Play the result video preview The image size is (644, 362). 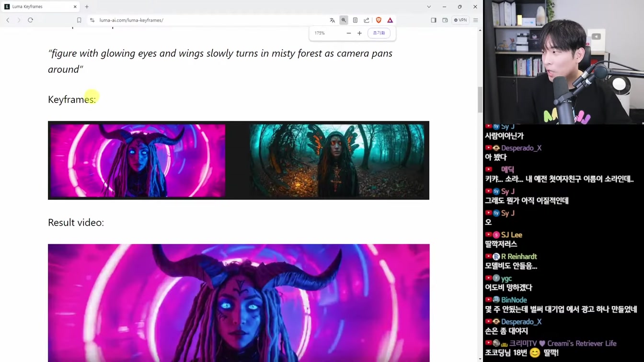pos(239,303)
